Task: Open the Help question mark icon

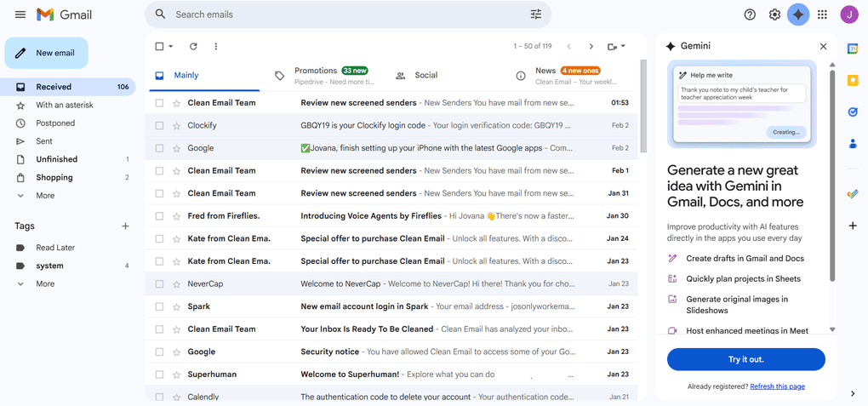Action: point(750,15)
